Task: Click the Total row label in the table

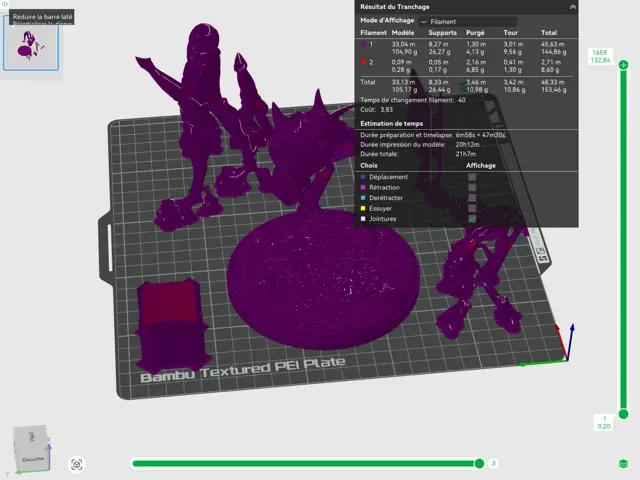Action: click(x=368, y=82)
